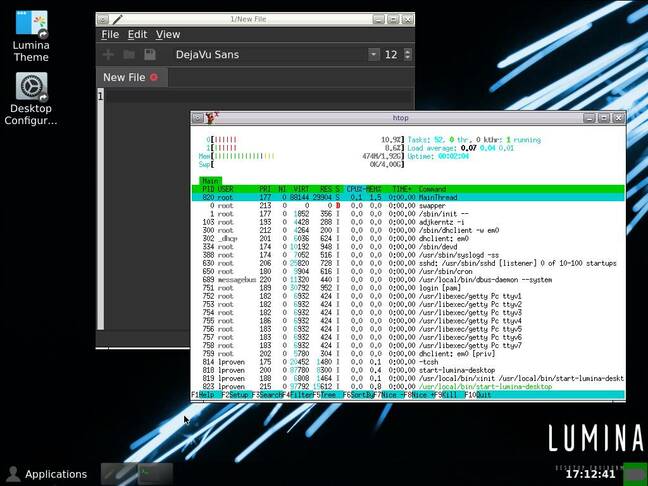The image size is (648, 486).
Task: Open the File menu in text editor
Action: coord(110,35)
